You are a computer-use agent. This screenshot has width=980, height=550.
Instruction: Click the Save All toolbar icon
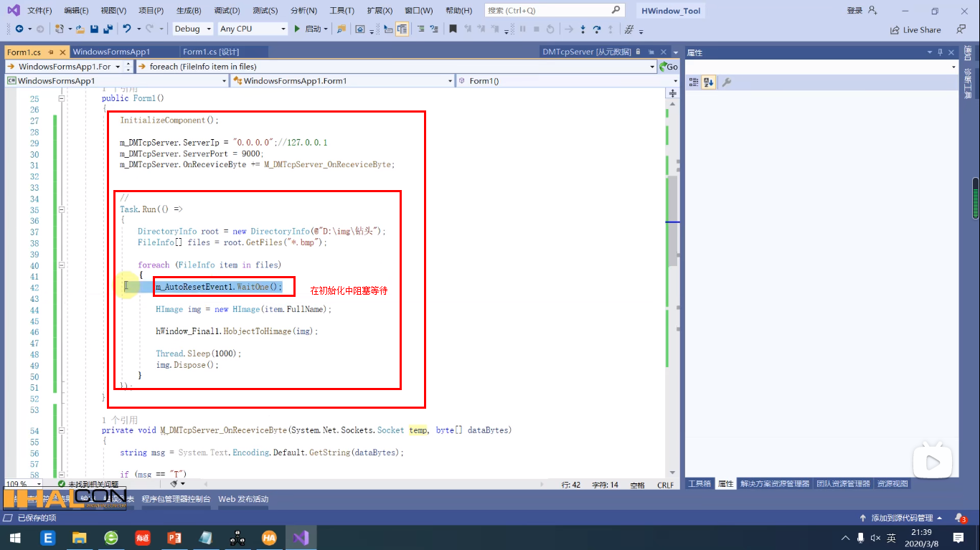click(109, 29)
